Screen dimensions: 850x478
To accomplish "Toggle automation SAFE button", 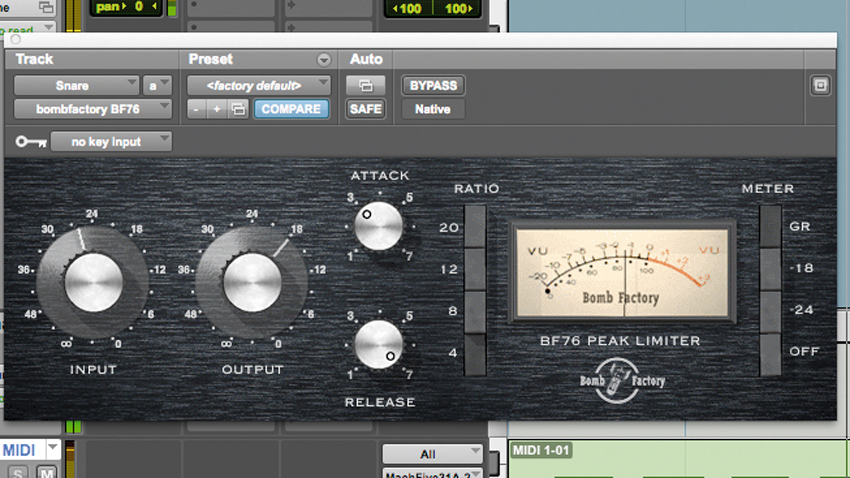I will [365, 109].
